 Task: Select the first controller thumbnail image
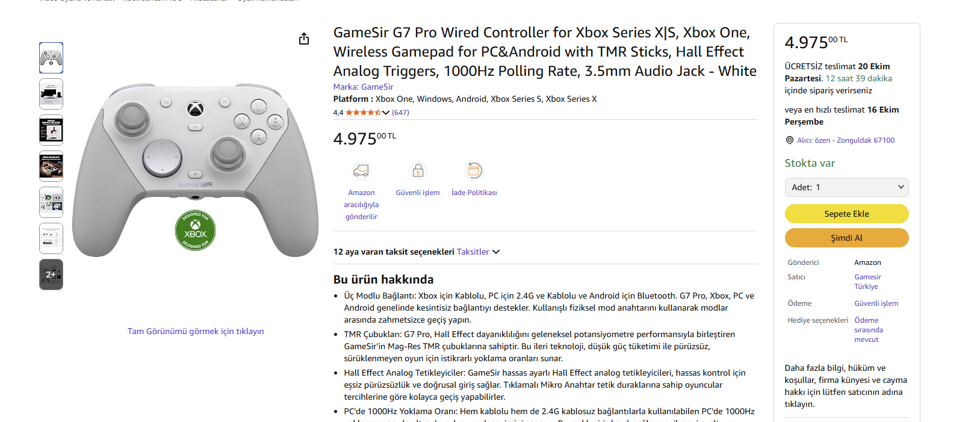(51, 58)
